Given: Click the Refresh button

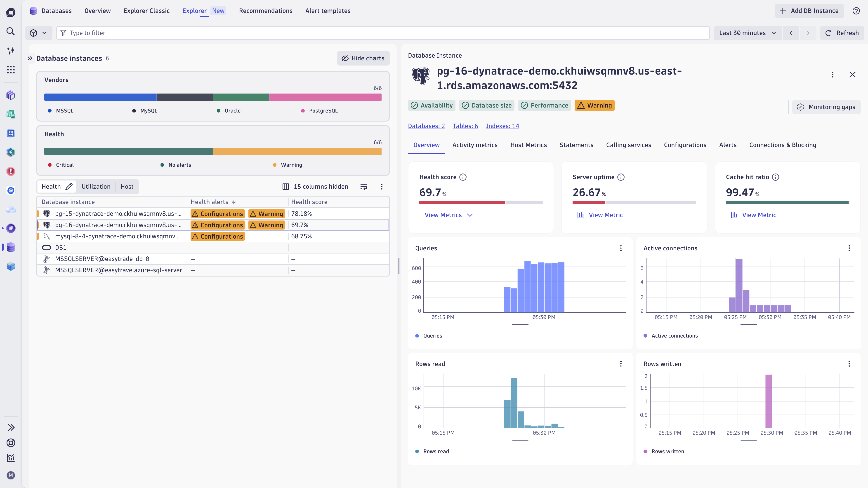Looking at the screenshot, I should coord(842,33).
